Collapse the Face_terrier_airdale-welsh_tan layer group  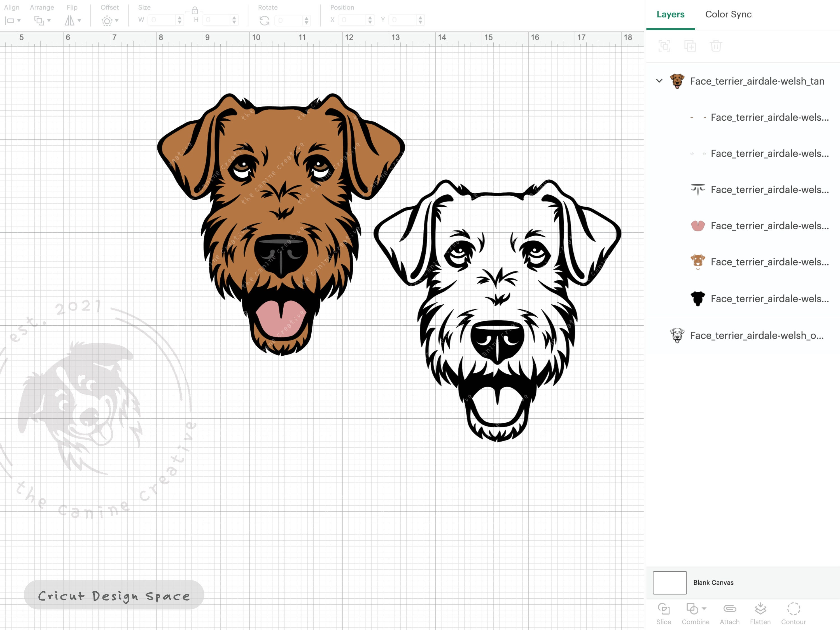659,81
